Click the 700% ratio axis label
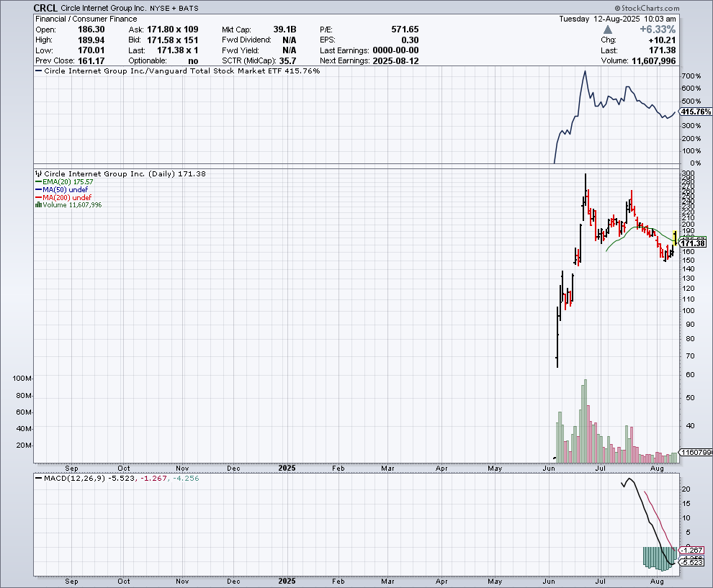 [x=691, y=76]
